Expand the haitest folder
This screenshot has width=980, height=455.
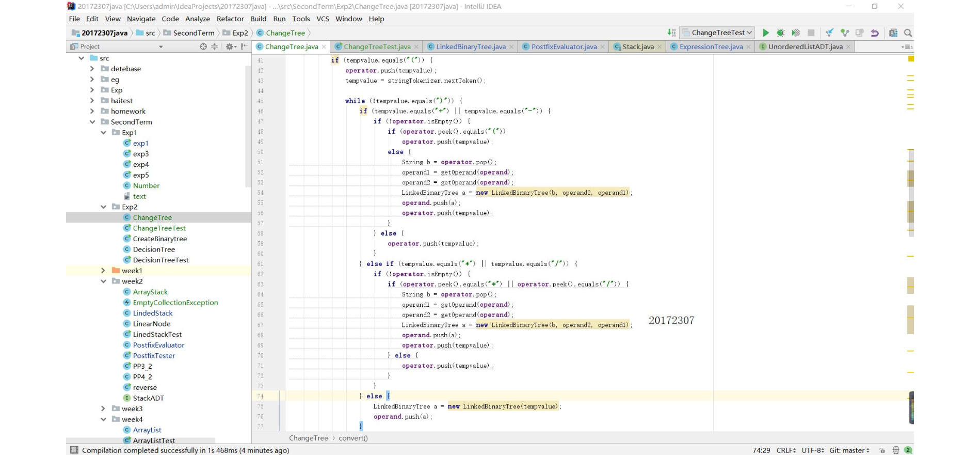[92, 101]
